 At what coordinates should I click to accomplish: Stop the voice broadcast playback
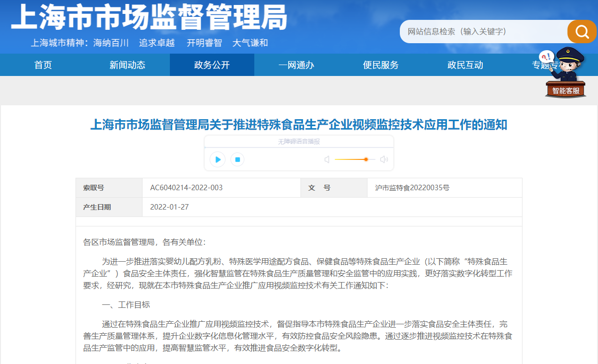(237, 159)
